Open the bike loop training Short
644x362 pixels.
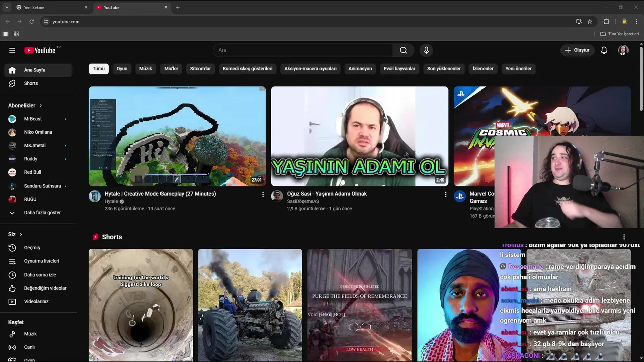click(140, 305)
